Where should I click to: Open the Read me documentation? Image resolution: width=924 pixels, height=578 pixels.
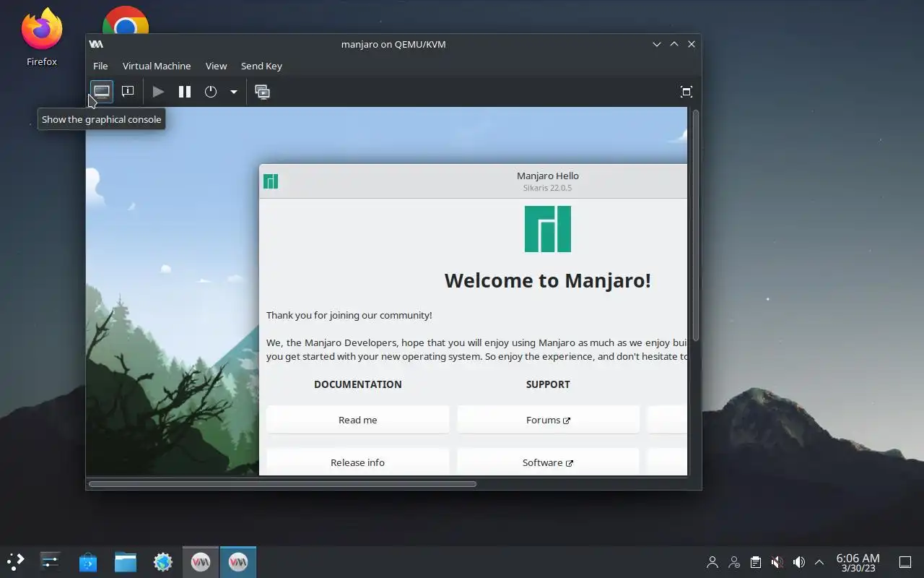point(358,420)
